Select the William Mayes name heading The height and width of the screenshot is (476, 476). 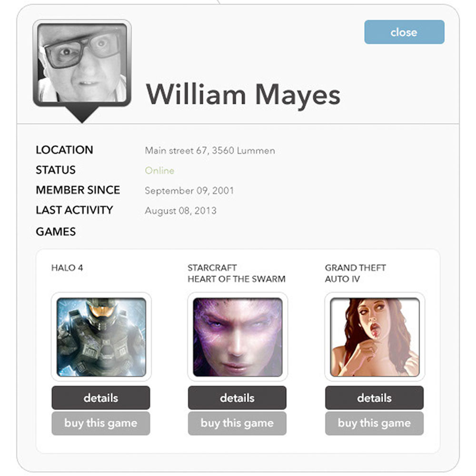[243, 95]
